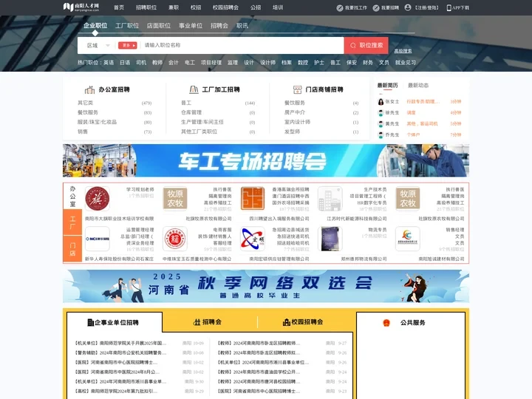
Task: Open 招聘职位 in top navigation
Action: (x=146, y=7)
